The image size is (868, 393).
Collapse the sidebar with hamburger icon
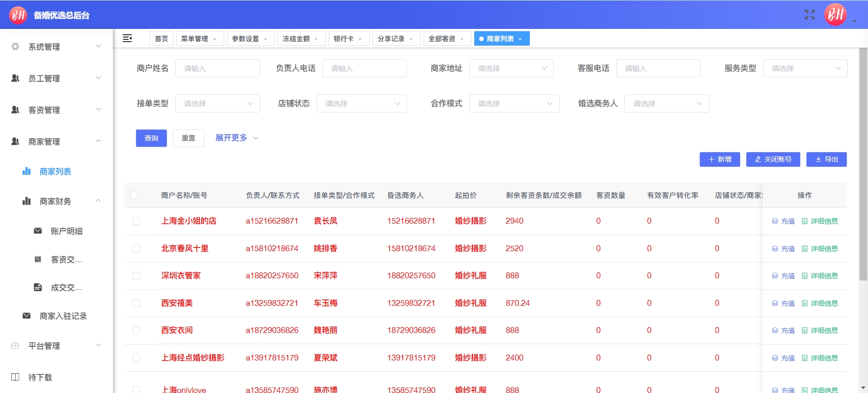[127, 38]
